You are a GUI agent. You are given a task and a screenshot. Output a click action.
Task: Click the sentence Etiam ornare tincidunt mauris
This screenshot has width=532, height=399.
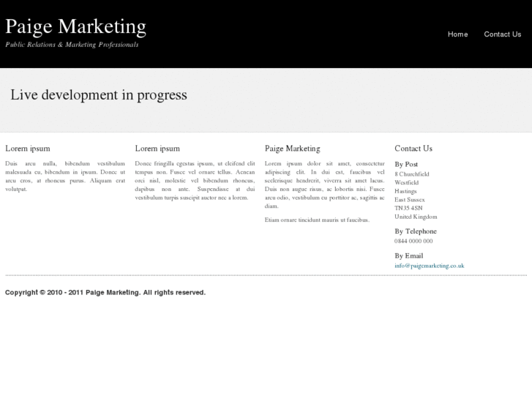[318, 220]
